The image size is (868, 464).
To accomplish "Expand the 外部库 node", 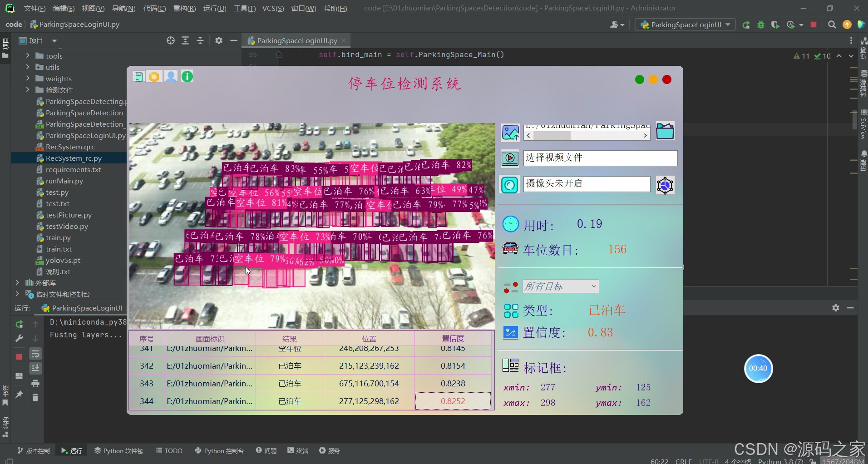I will (x=17, y=282).
